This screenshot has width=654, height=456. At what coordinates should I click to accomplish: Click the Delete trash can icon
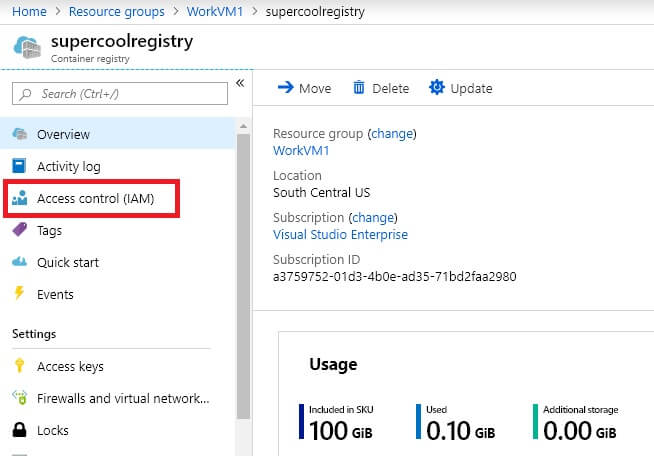pyautogui.click(x=359, y=88)
